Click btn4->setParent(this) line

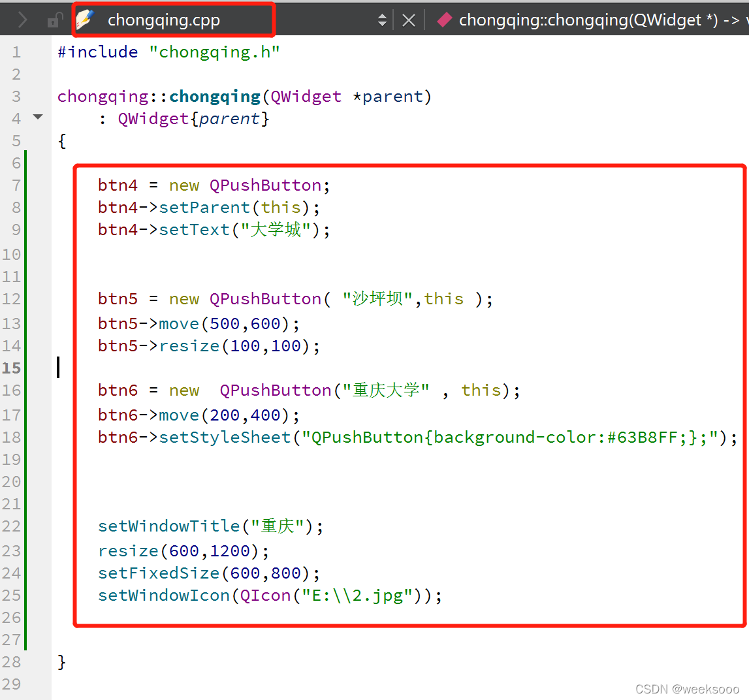point(209,208)
